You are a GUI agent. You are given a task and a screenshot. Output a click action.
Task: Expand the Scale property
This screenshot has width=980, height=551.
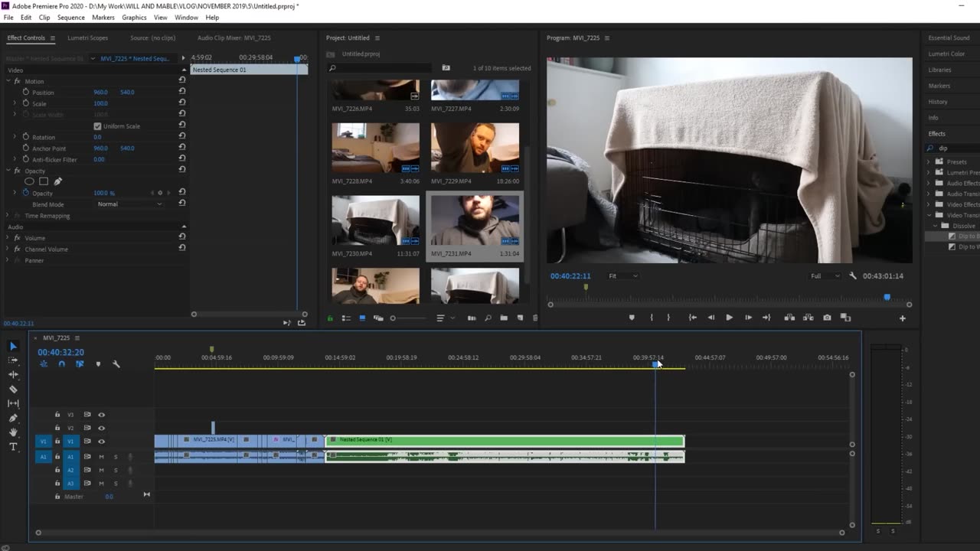pyautogui.click(x=14, y=103)
